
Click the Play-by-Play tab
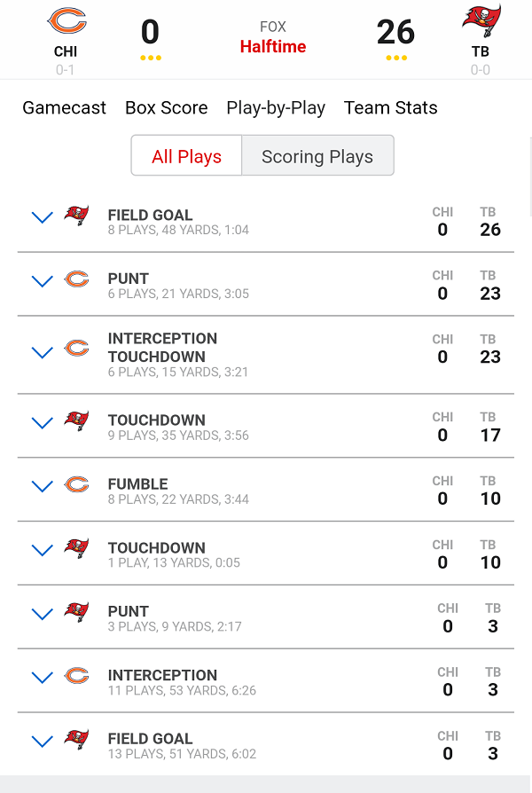(276, 108)
